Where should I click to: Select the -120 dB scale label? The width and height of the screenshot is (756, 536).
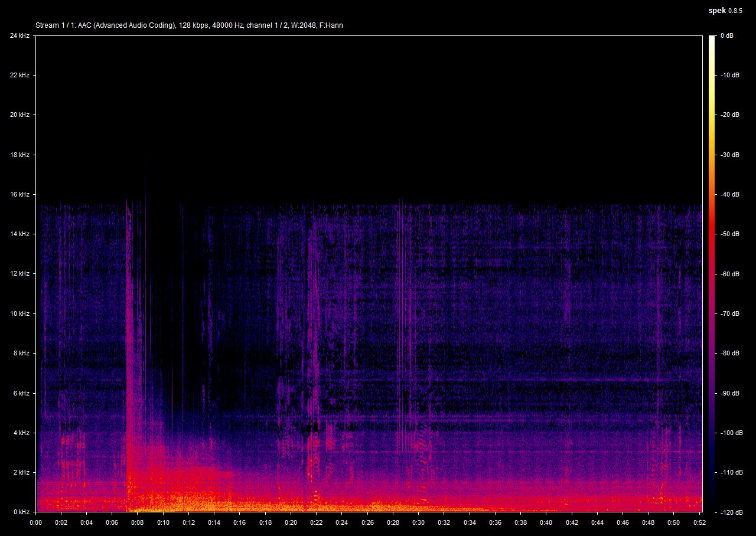[x=731, y=512]
